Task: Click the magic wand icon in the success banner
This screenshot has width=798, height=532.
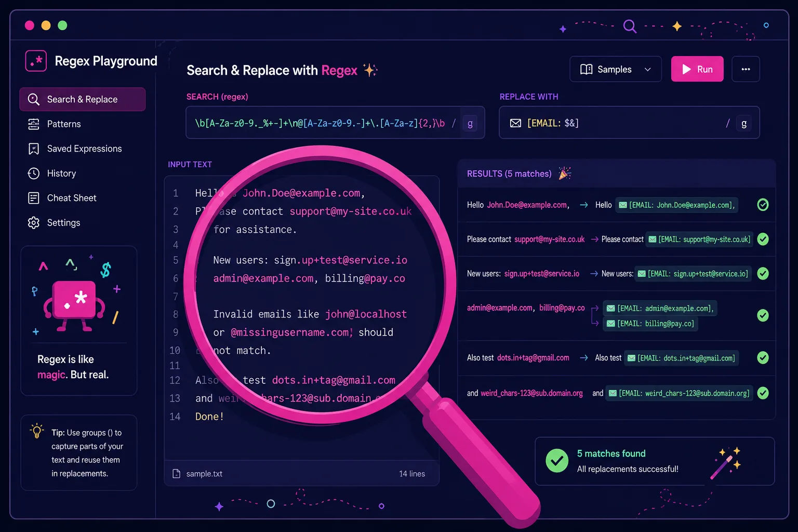Action: click(x=724, y=462)
